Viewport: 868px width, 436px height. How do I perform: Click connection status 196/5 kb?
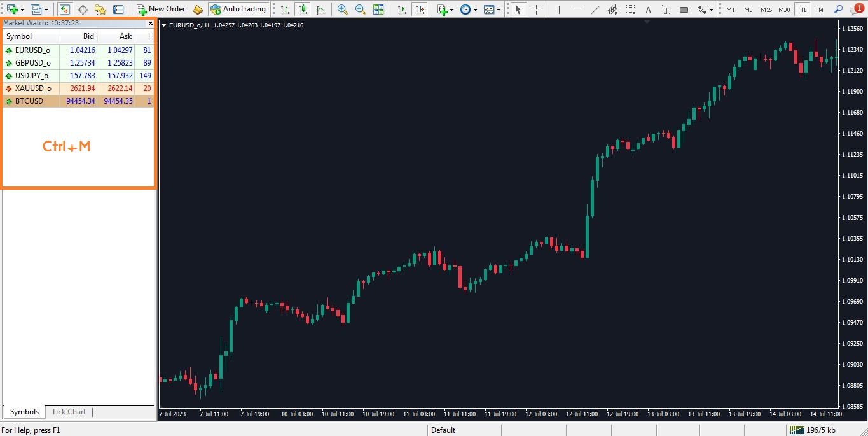[x=813, y=430]
